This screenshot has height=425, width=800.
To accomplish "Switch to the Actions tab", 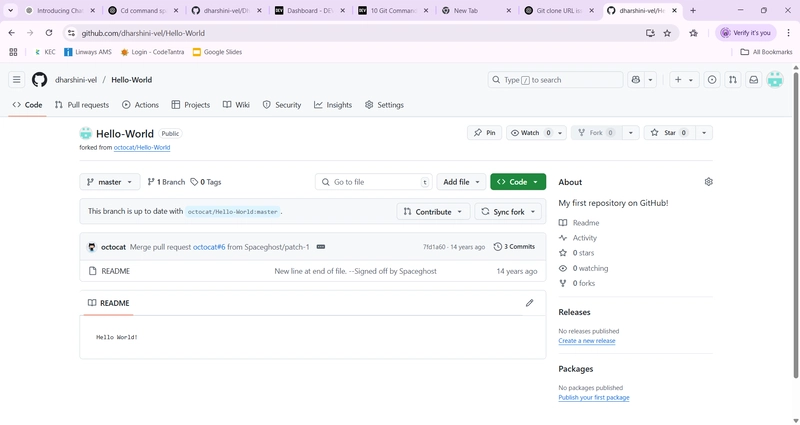I will pos(140,105).
